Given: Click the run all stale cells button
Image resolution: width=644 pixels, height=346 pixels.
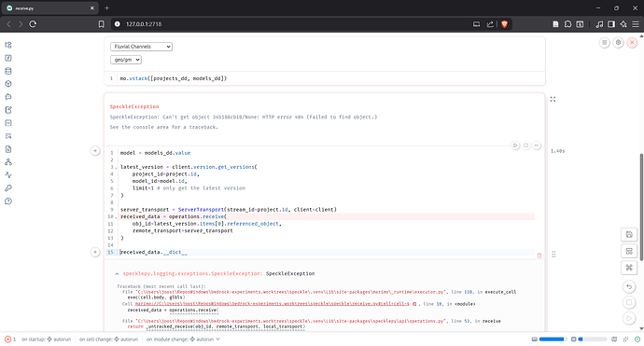Looking at the screenshot, I should point(629,318).
